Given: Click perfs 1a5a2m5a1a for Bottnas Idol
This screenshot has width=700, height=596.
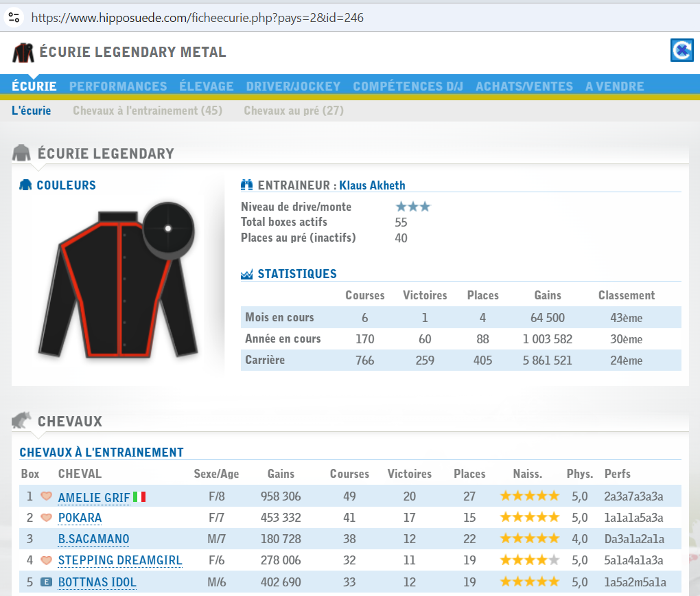Looking at the screenshot, I should [x=635, y=582].
